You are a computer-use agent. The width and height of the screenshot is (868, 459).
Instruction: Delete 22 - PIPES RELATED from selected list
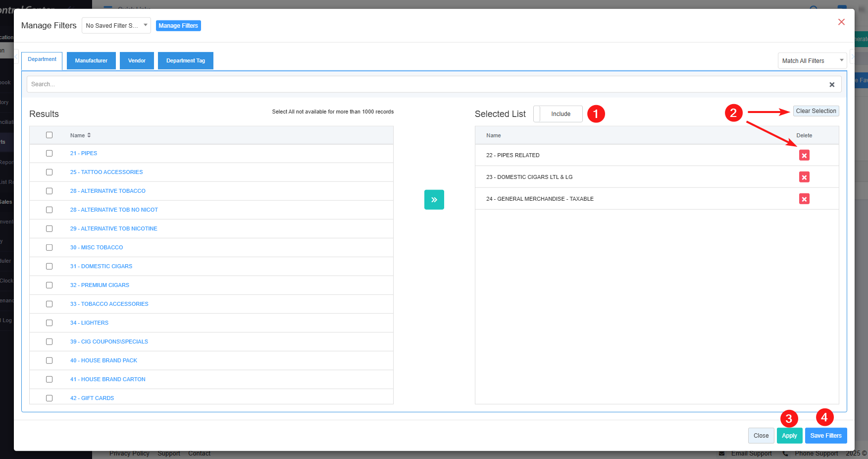tap(804, 156)
